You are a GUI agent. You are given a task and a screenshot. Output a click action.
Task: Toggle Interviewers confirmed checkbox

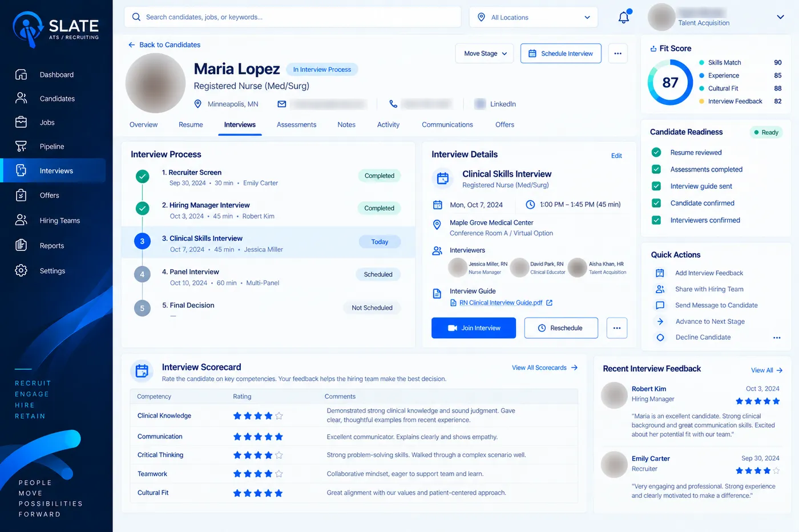coord(656,220)
